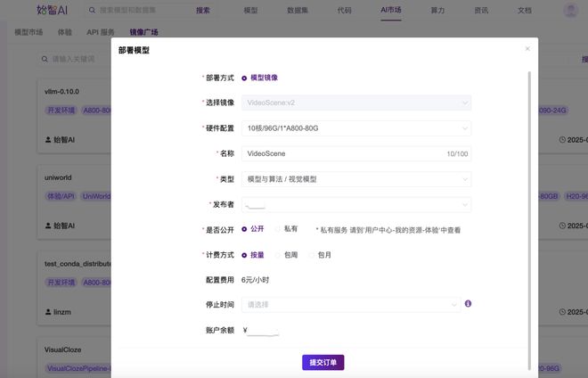The image size is (588, 378).
Task: Open AI市场 in top navigation
Action: [391, 10]
